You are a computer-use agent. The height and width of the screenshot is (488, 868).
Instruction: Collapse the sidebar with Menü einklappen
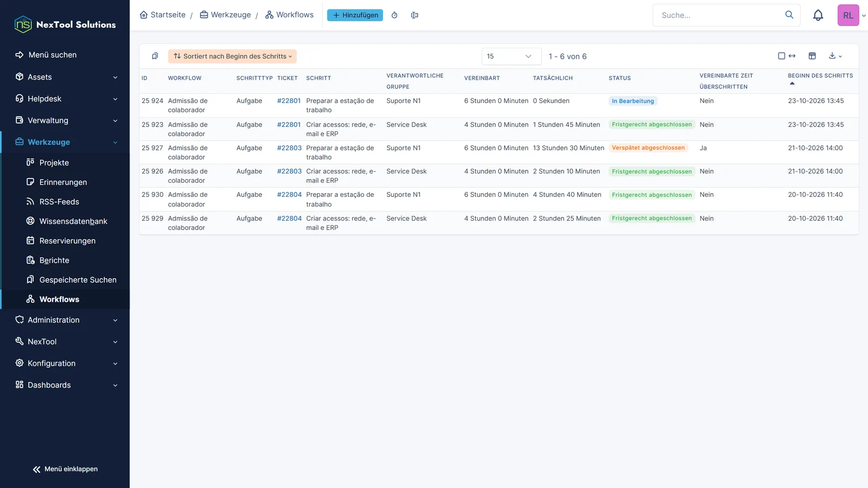[x=65, y=469]
